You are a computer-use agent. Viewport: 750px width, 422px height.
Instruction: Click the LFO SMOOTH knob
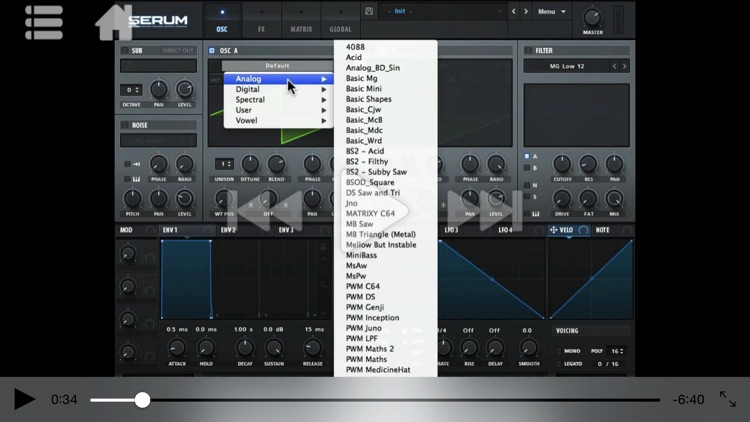pyautogui.click(x=529, y=348)
